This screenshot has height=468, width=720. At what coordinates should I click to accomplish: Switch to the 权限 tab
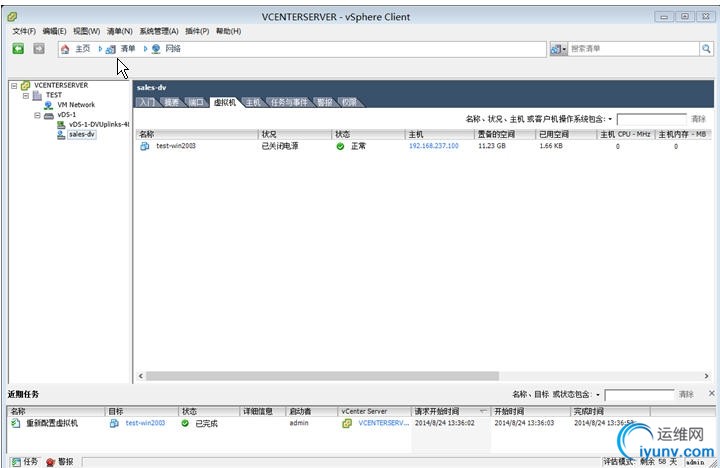tap(349, 102)
